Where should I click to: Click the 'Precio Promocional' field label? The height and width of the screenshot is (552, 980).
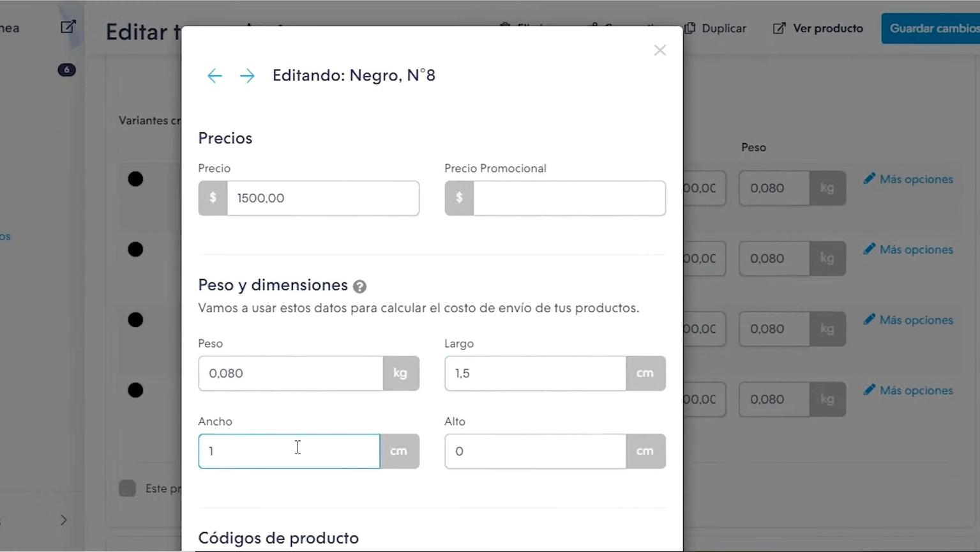click(495, 169)
